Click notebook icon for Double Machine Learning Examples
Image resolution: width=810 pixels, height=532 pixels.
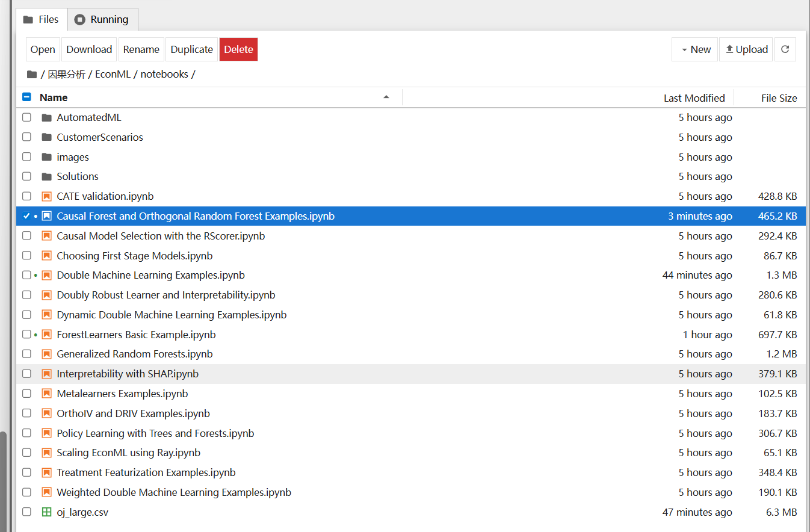46,275
